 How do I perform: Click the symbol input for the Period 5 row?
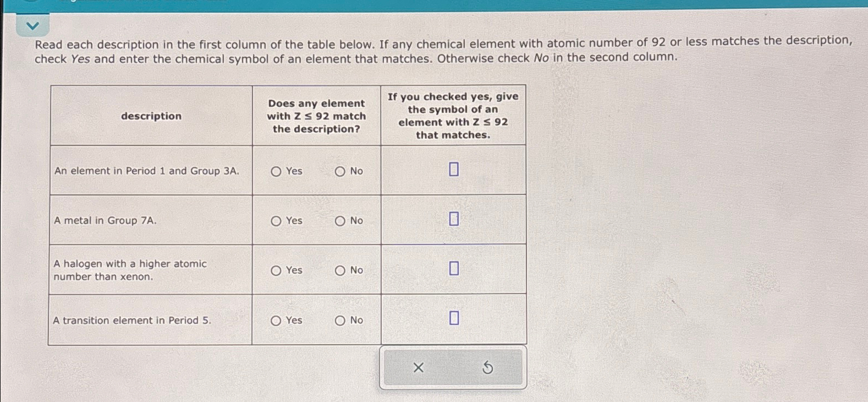coord(453,317)
